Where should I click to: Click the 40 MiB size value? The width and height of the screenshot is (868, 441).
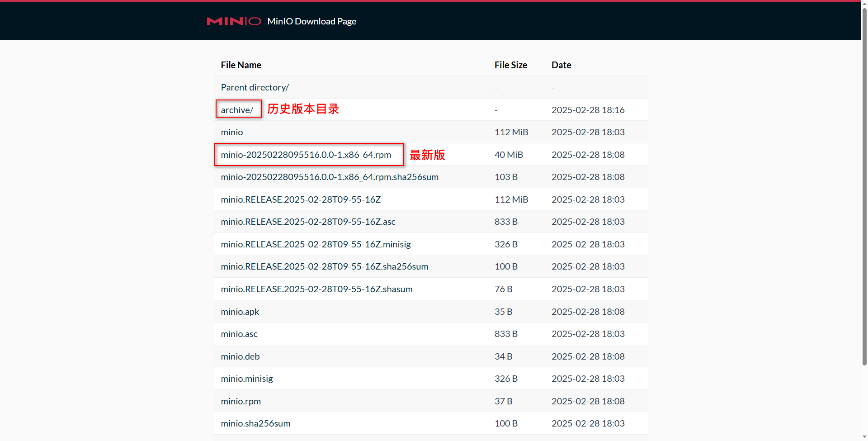509,155
